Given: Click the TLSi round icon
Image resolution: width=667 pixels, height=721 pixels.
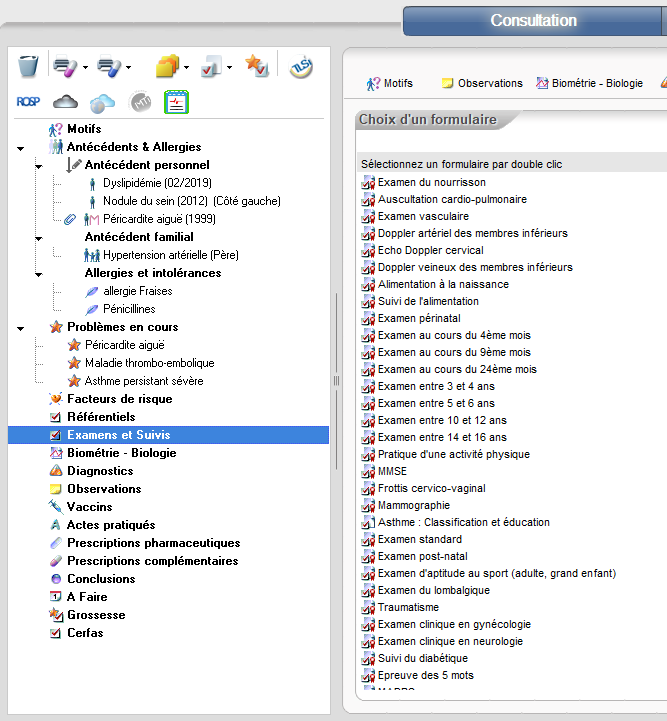Looking at the screenshot, I should [x=301, y=67].
